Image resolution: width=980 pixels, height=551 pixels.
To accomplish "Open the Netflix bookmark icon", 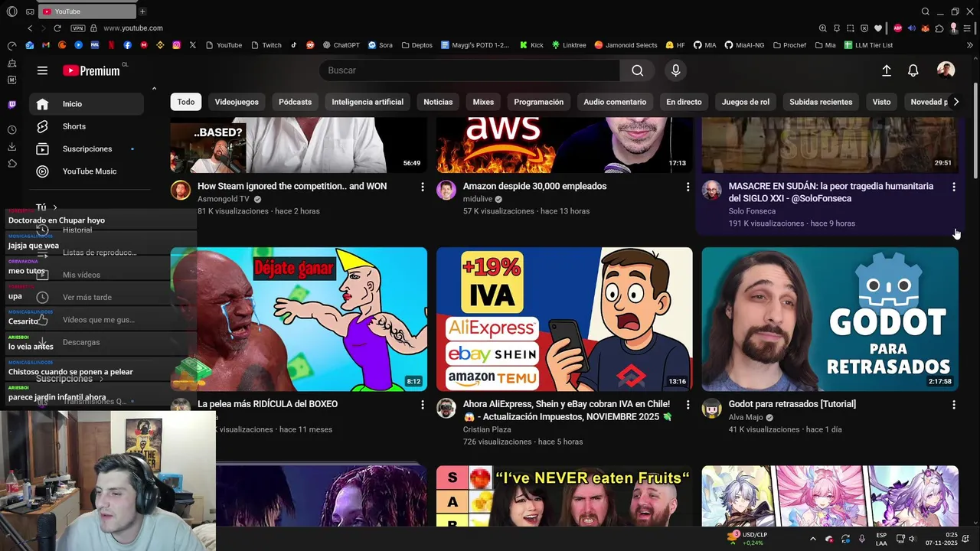I will 111,45.
